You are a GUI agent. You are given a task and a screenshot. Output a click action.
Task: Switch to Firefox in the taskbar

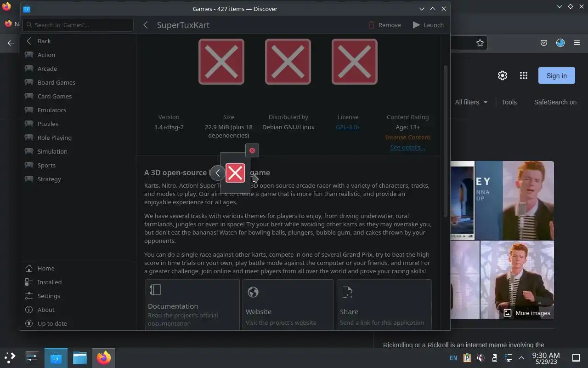click(x=103, y=357)
